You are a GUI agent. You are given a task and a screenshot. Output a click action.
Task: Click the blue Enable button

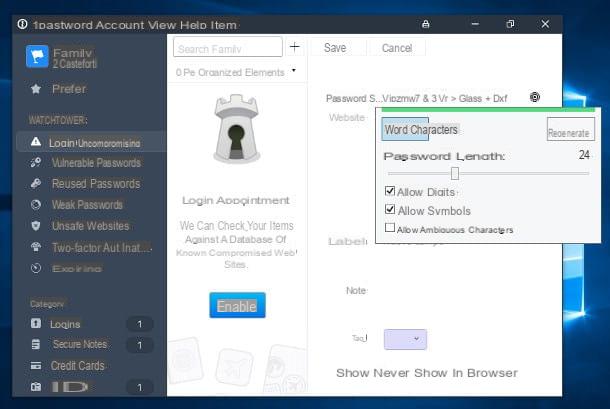[237, 305]
